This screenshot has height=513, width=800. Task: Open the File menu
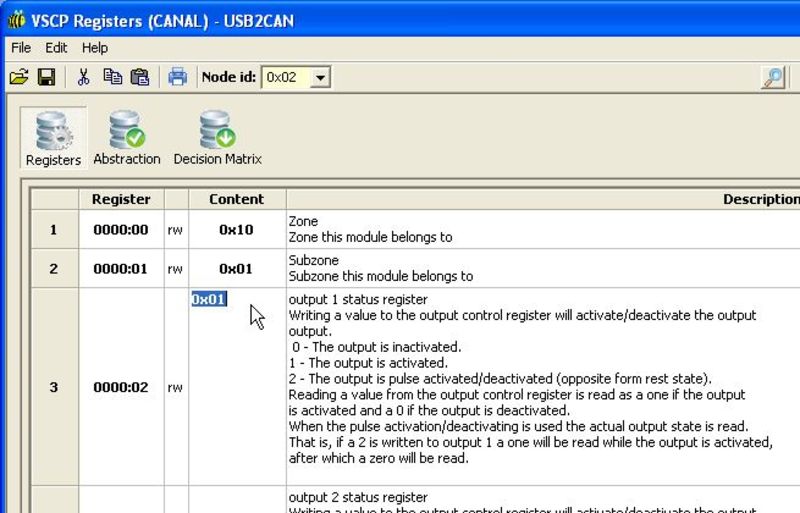[21, 47]
